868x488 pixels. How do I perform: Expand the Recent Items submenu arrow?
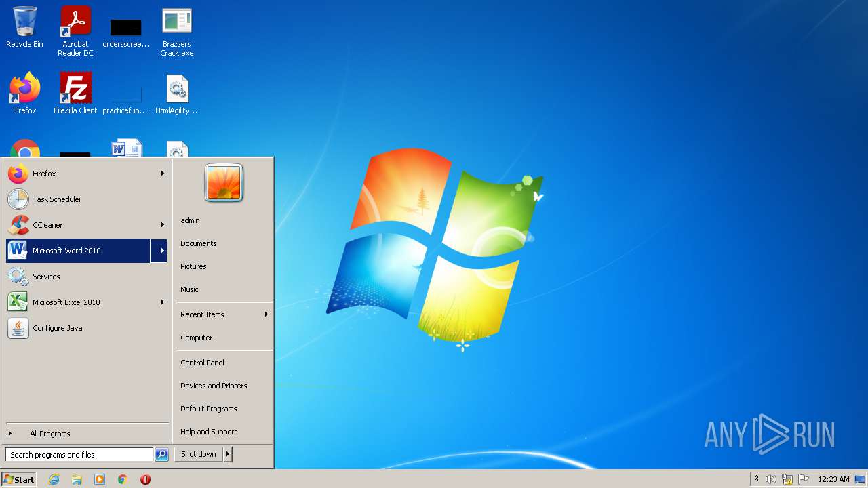(266, 314)
